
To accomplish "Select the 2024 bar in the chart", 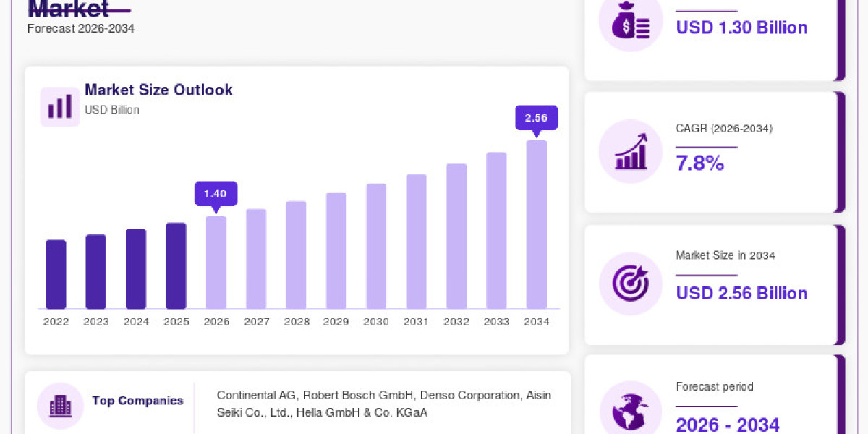I will 136,269.
